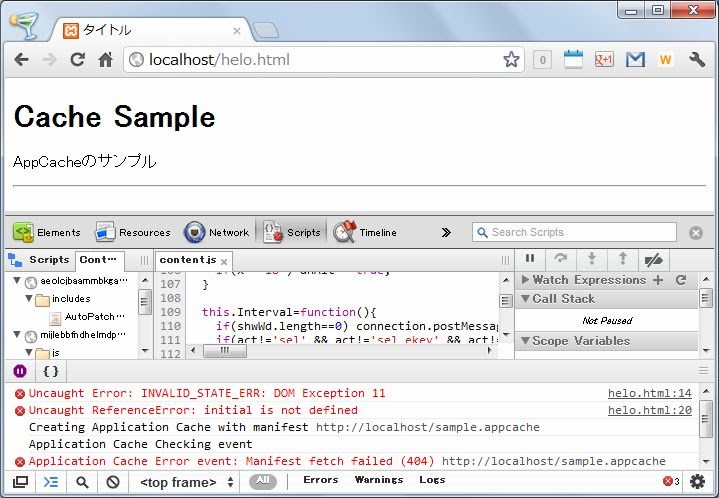719x498 pixels.
Task: Open the helo.html:14 source link
Action: point(649,393)
